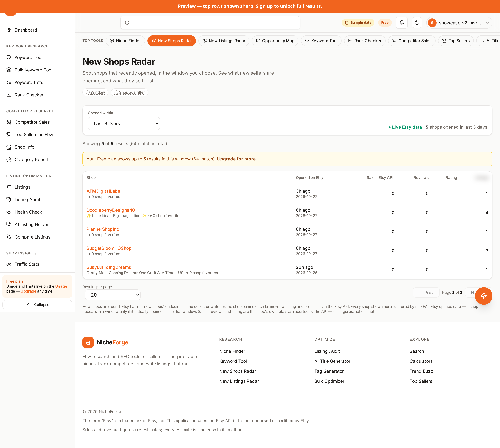Expand the Opened within Last 3 Days dropdown

(124, 124)
